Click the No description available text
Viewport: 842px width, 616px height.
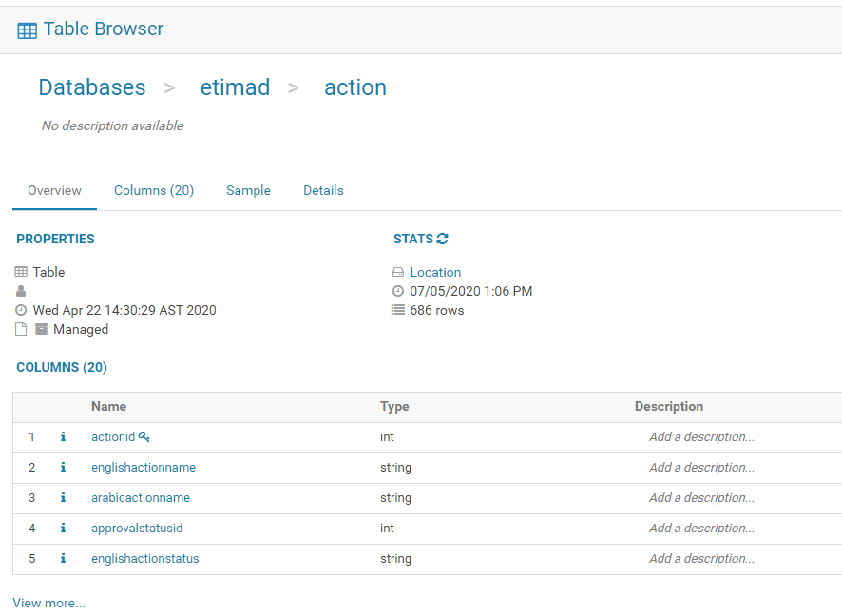pos(113,125)
